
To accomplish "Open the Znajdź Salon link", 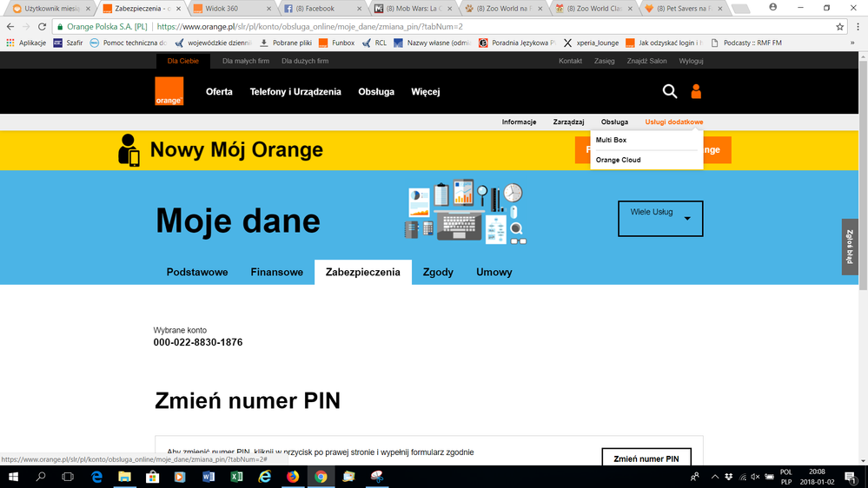I will [x=646, y=61].
